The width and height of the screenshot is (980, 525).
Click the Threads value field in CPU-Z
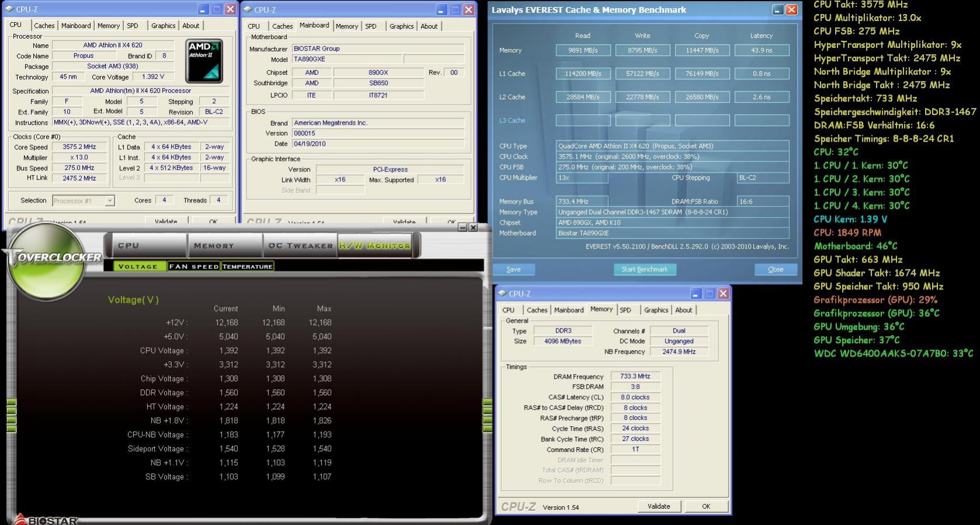point(219,200)
